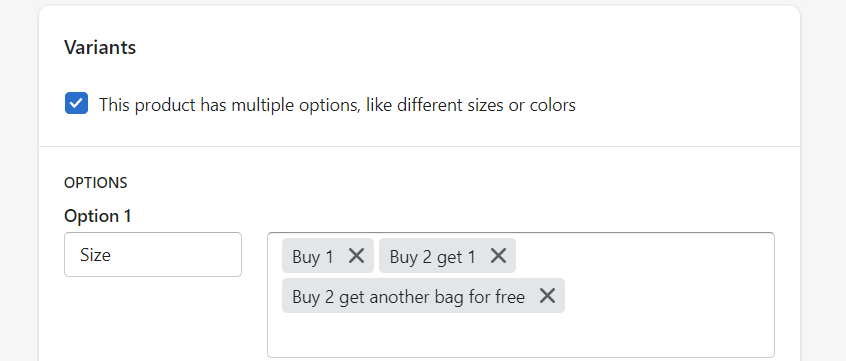The image size is (846, 361).
Task: Select the "Buy 1" tag text
Action: tap(313, 256)
